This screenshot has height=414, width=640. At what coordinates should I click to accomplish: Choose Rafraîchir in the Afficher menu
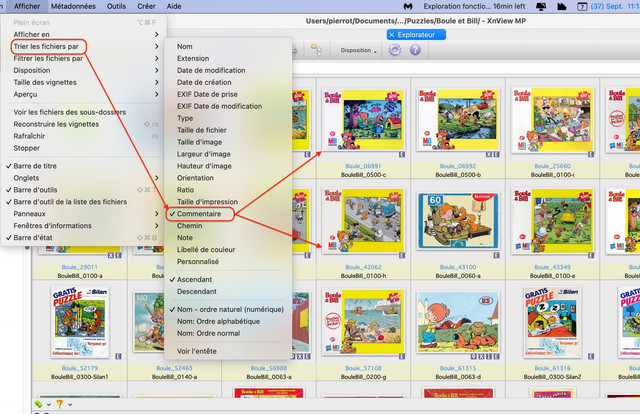click(x=29, y=136)
